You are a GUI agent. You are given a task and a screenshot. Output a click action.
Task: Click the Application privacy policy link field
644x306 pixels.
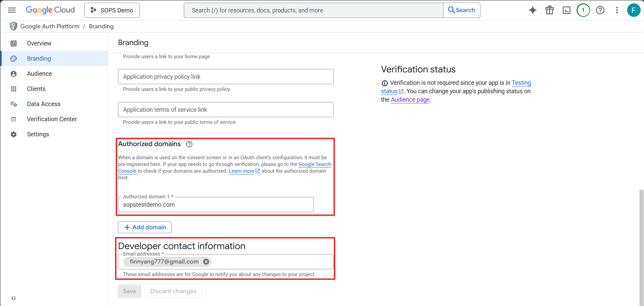coord(226,77)
